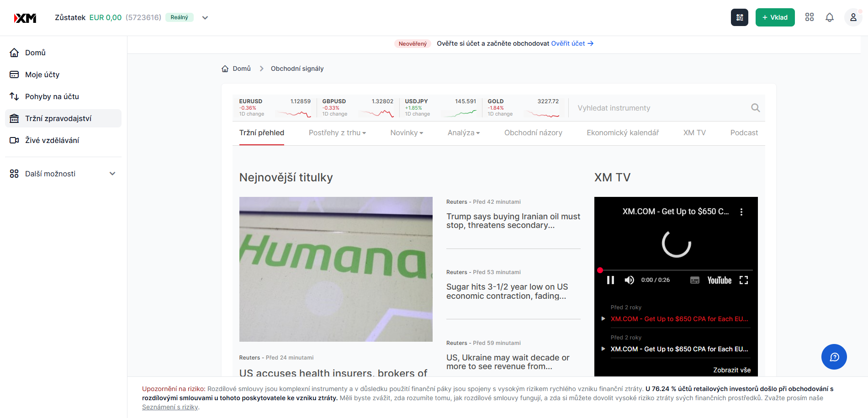The image size is (868, 418).
Task: Select USDJPY ticker card
Action: point(440,108)
